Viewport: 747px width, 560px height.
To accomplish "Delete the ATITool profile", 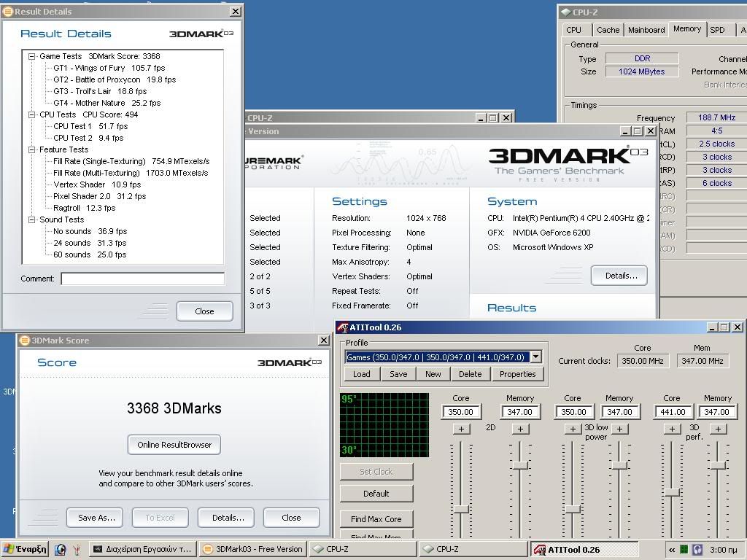I will [471, 374].
